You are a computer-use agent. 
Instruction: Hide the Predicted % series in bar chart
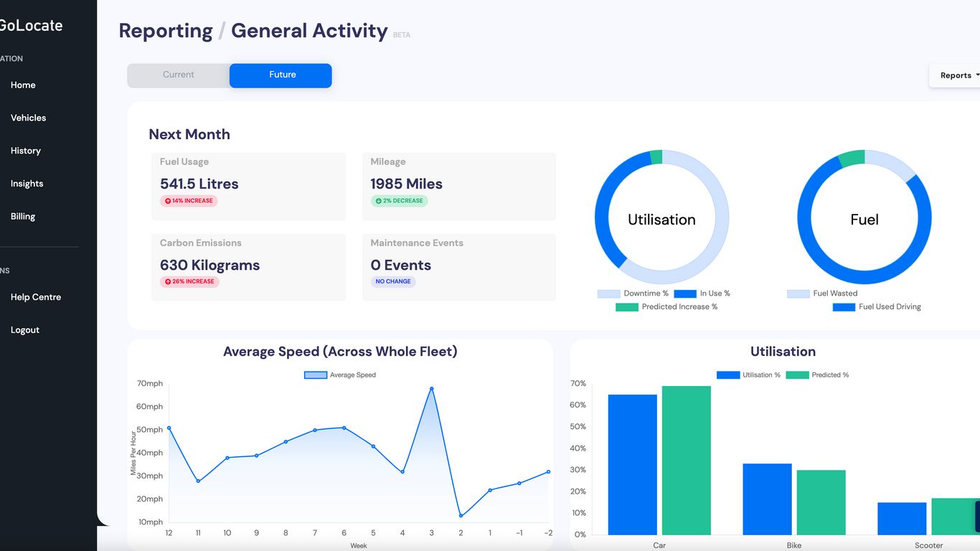[x=797, y=375]
